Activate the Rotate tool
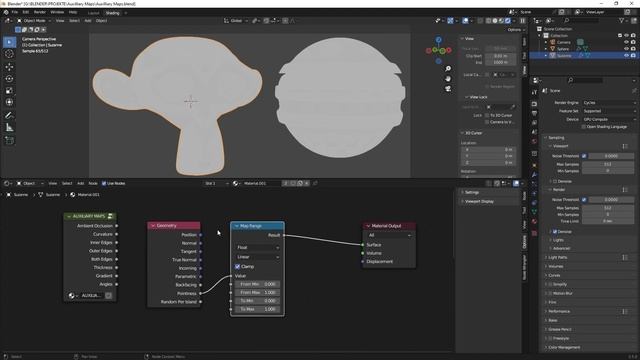The height and width of the screenshot is (360, 640). click(x=9, y=78)
